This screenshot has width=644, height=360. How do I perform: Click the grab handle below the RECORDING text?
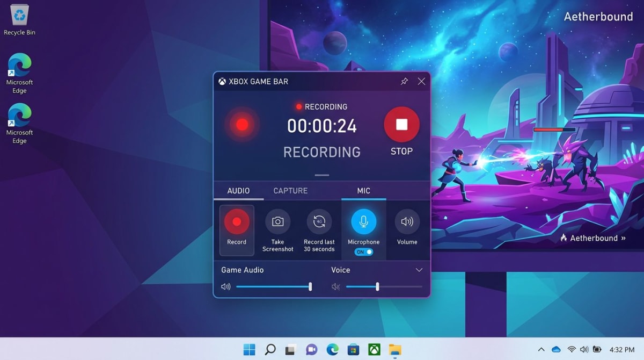(322, 175)
